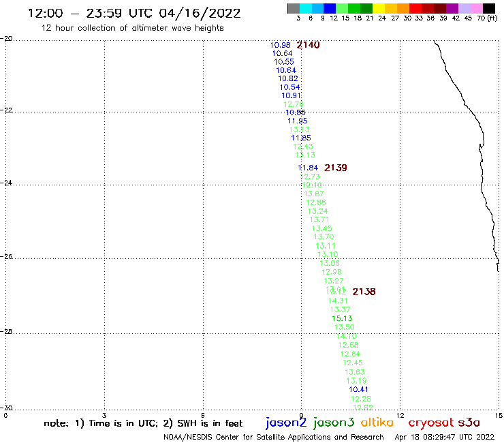Click the title date 04/16/2022
This screenshot has height=443, width=504.
200,14
